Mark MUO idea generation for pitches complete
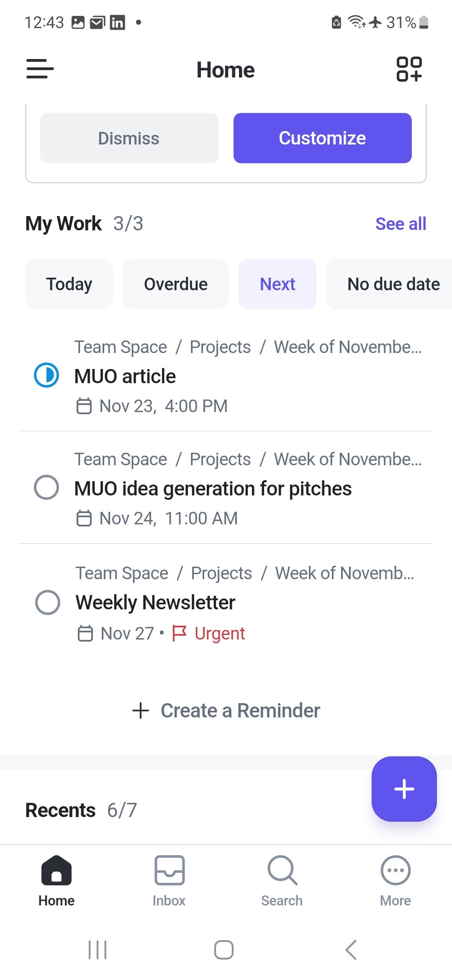Screen dimensions: 452x980 46,488
